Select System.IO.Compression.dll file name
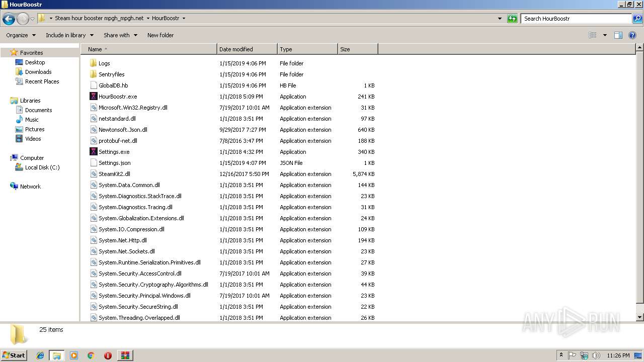Screen dimensions: 644x362 (131, 229)
